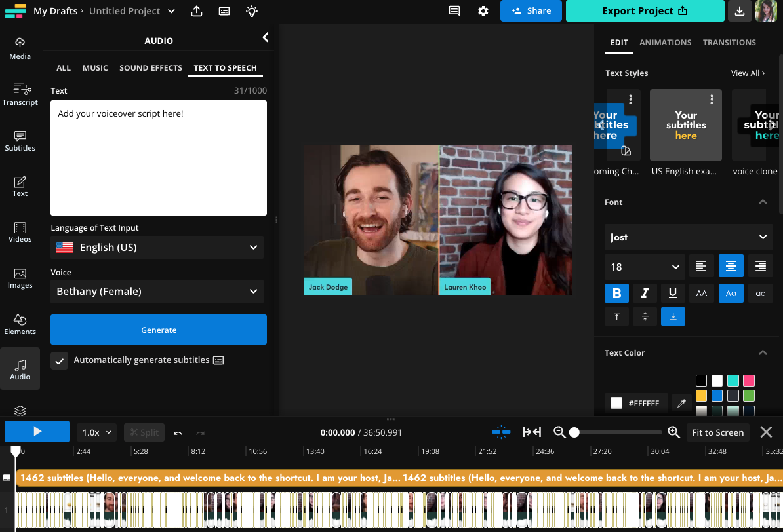Switch to the Sound Effects tab
Viewport: 783px width, 532px height.
pyautogui.click(x=151, y=68)
